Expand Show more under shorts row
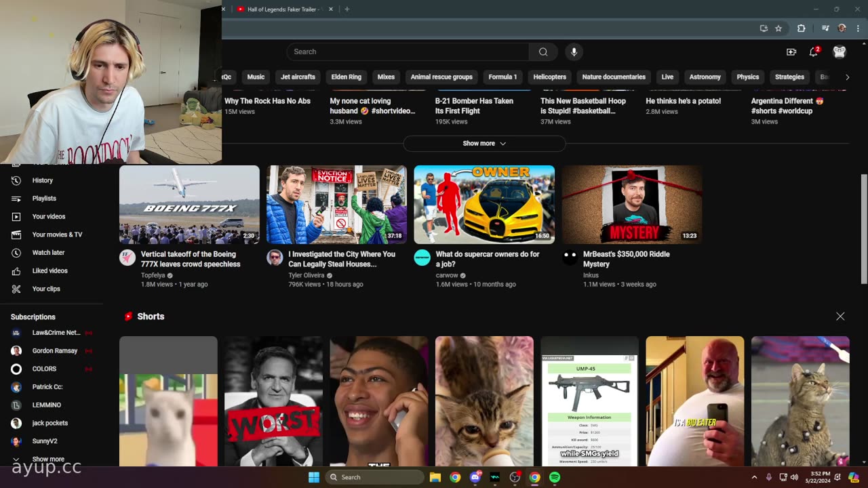The image size is (868, 488). [484, 143]
